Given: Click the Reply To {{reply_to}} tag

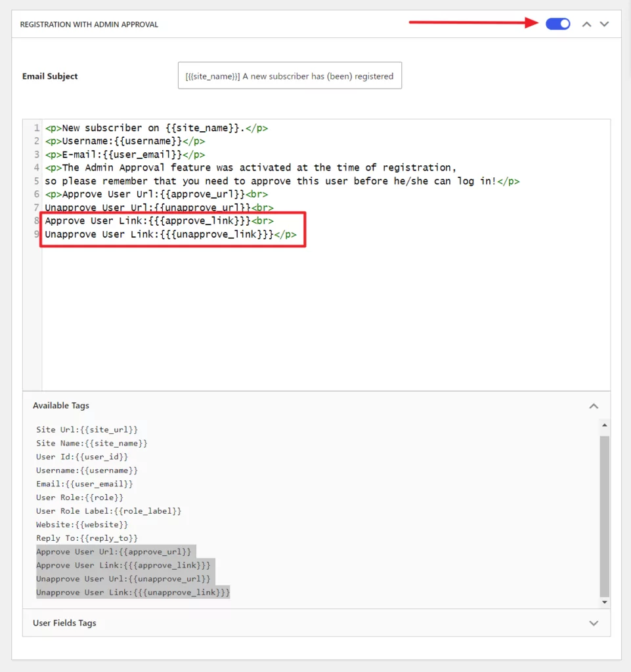Looking at the screenshot, I should [87, 538].
